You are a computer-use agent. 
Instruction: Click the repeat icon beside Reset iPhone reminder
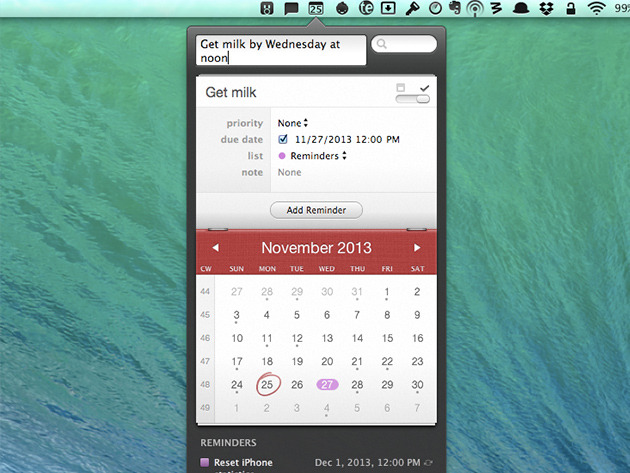(x=428, y=463)
